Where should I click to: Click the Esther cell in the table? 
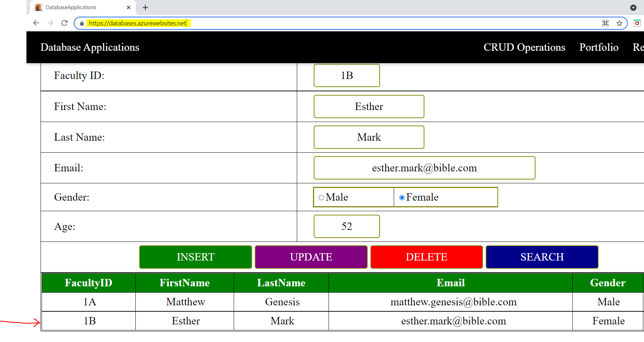(185, 321)
